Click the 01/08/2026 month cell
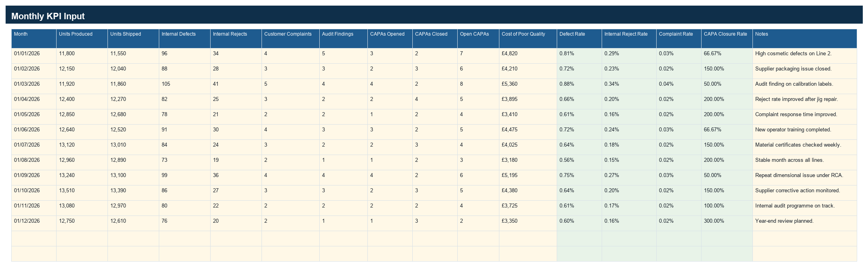This screenshot has width=868, height=274. pyautogui.click(x=34, y=163)
